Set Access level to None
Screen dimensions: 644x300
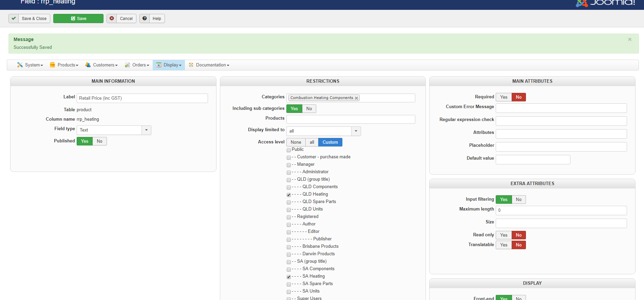coord(296,142)
